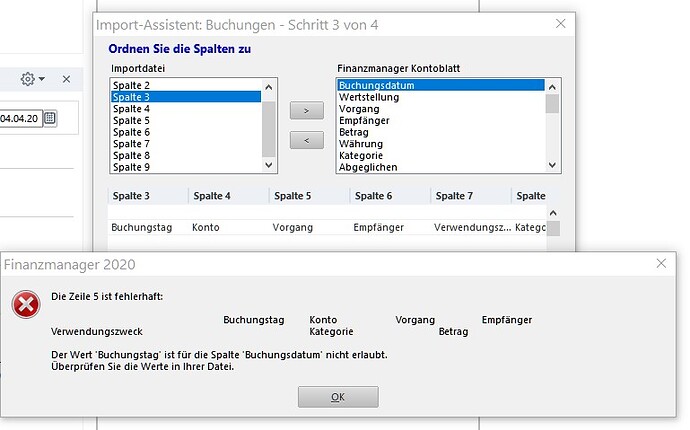
Task: Expand the dropdown arrow beside the gear
Action: click(x=41, y=79)
